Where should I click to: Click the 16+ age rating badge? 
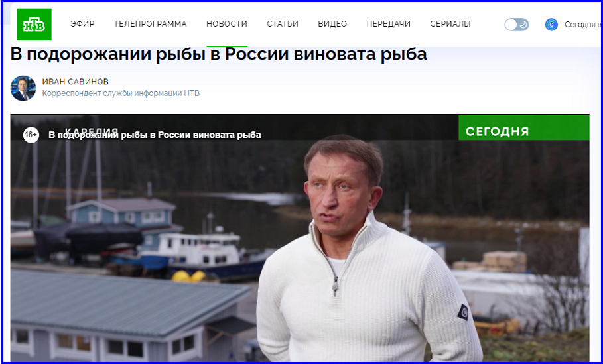coord(31,135)
